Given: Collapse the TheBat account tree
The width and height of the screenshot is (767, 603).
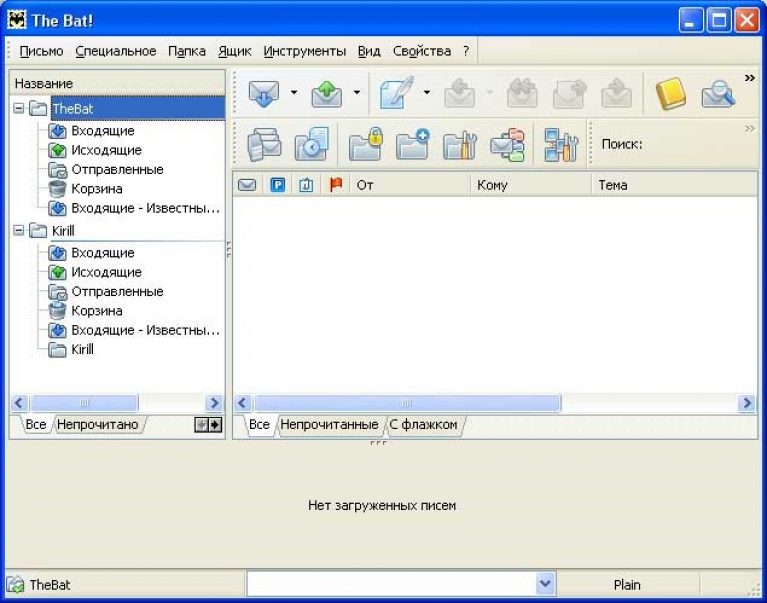Looking at the screenshot, I should click(x=19, y=108).
